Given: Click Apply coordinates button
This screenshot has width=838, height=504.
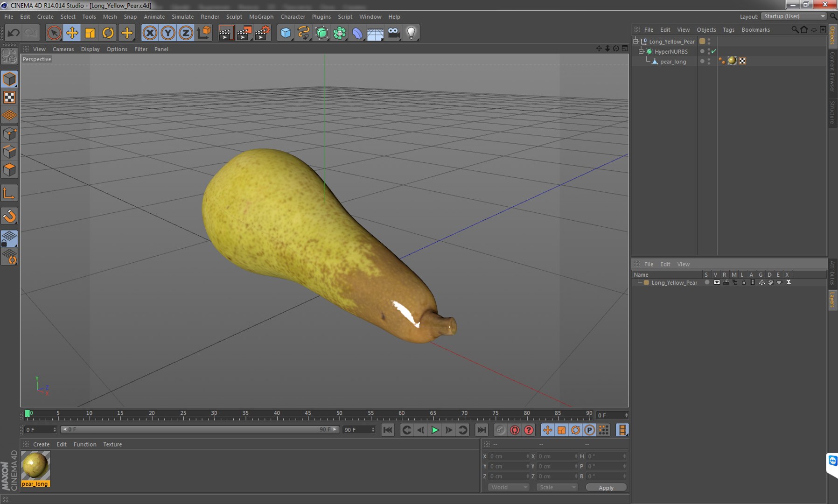Looking at the screenshot, I should 606,487.
